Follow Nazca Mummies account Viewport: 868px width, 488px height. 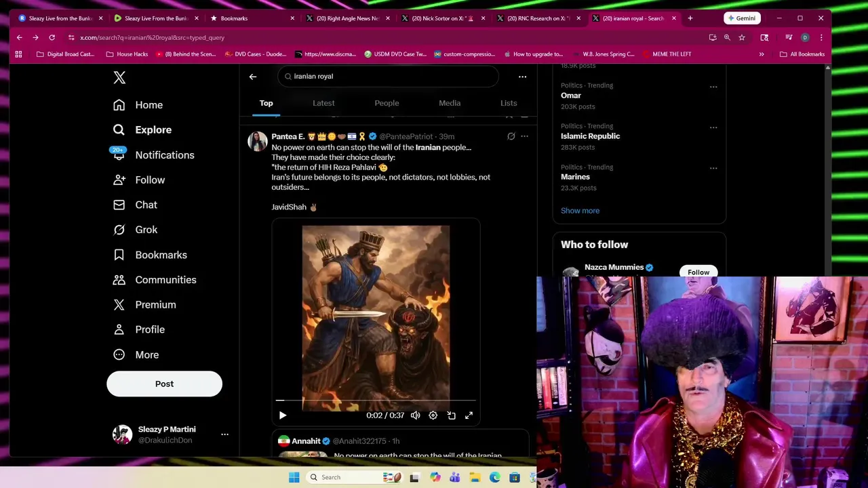[x=698, y=271]
